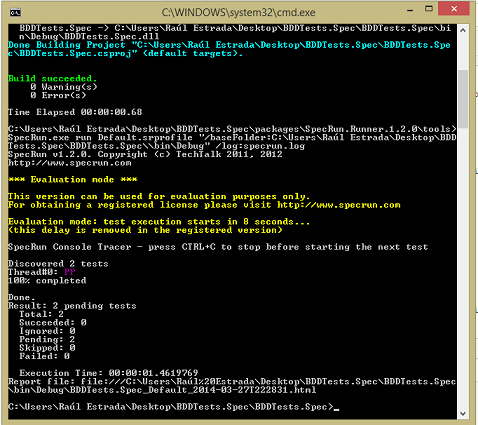The width and height of the screenshot is (478, 425).
Task: Click the '0 Error(s)' line
Action: pyautogui.click(x=58, y=95)
